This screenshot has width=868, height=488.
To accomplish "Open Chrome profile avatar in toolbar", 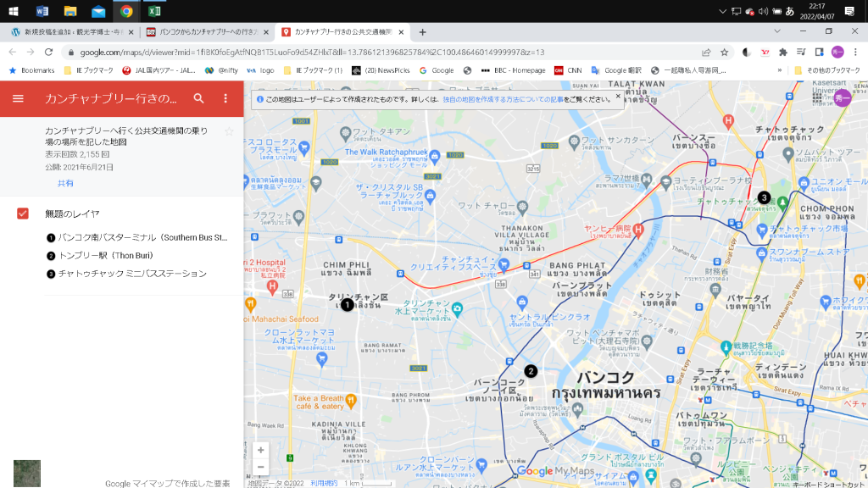I will [837, 52].
